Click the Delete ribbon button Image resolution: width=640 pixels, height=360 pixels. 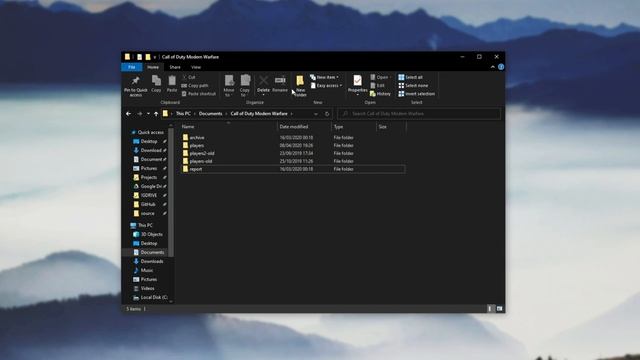(263, 84)
